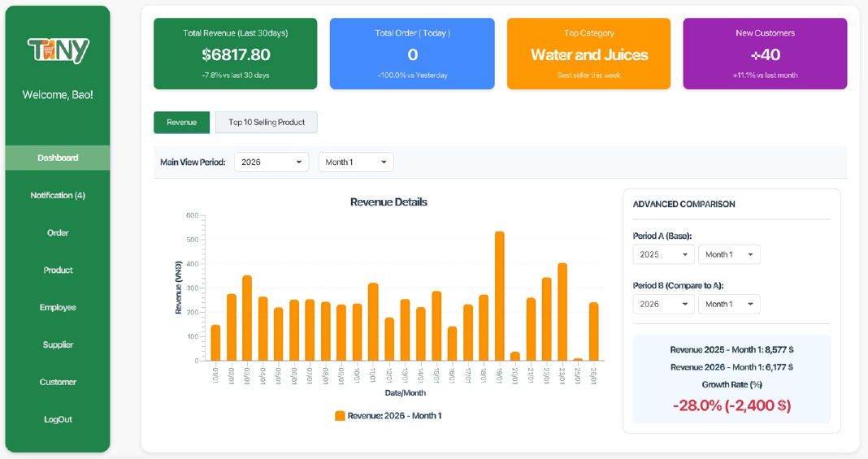The image size is (868, 459).
Task: Switch to Top 10 Selling Product tab
Action: tap(267, 123)
